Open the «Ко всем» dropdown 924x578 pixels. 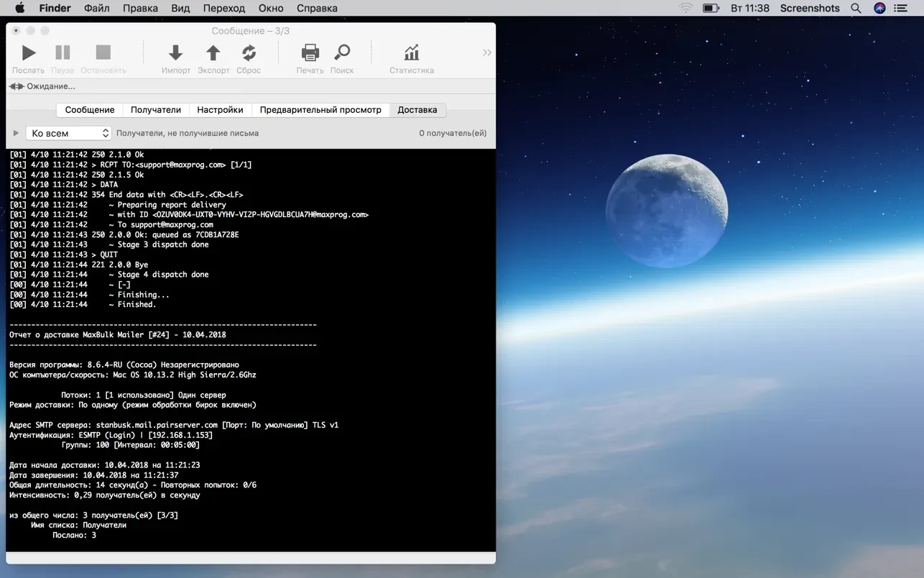point(69,133)
